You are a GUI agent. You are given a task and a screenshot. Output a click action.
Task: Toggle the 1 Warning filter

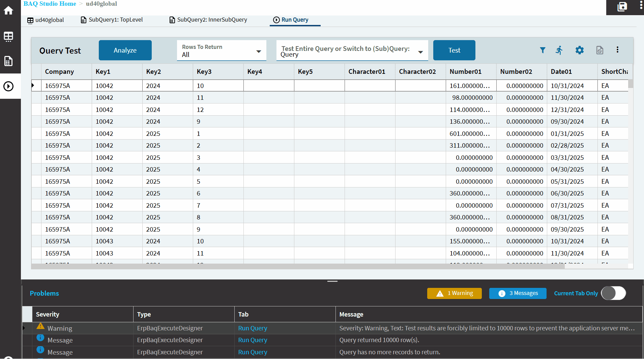click(454, 293)
